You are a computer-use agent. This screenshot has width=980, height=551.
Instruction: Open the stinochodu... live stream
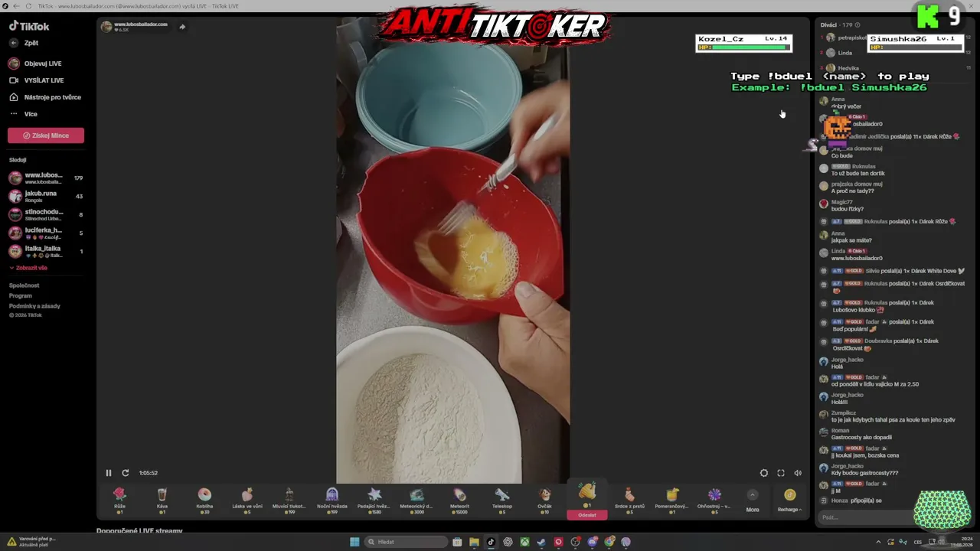46,215
